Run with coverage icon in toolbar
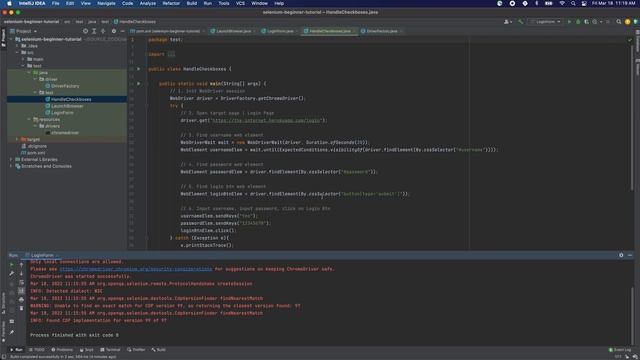This screenshot has width=640, height=360. point(587,22)
